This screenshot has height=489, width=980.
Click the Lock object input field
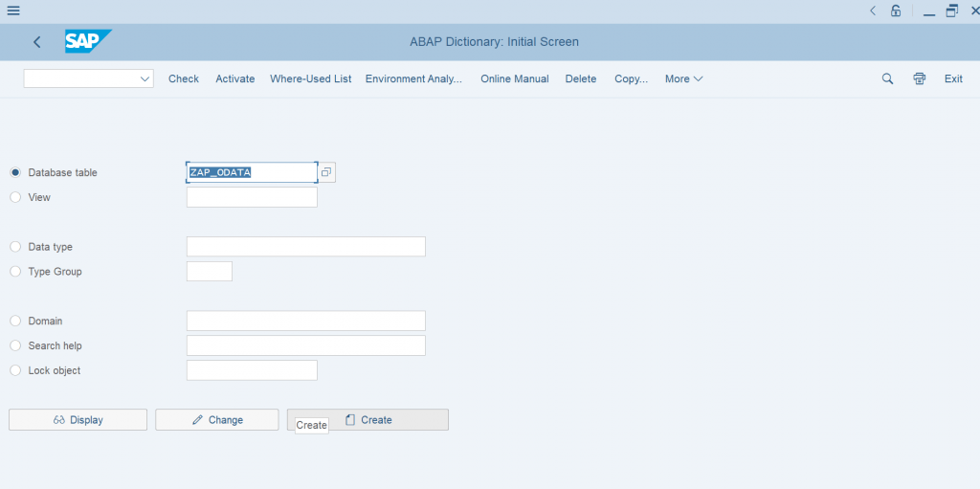point(252,370)
